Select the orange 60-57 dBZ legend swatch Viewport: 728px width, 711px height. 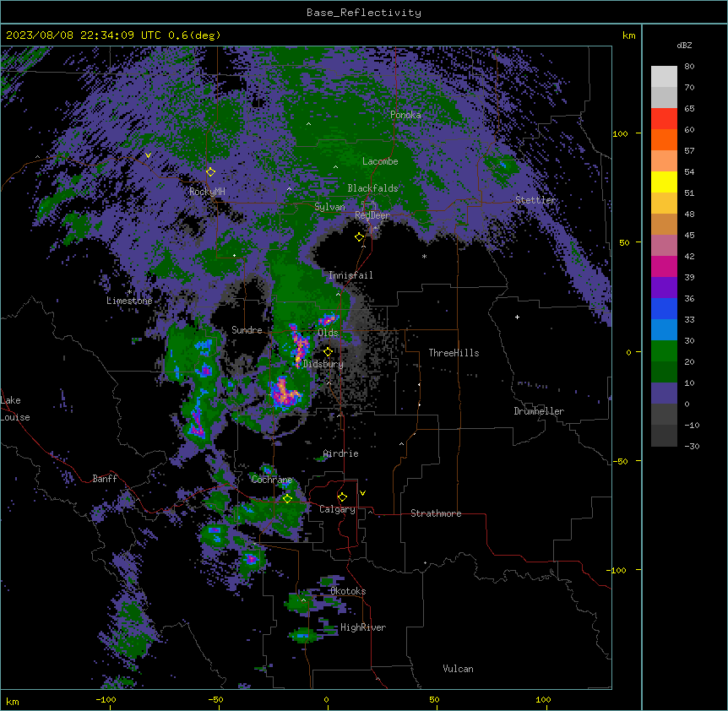[x=664, y=139]
